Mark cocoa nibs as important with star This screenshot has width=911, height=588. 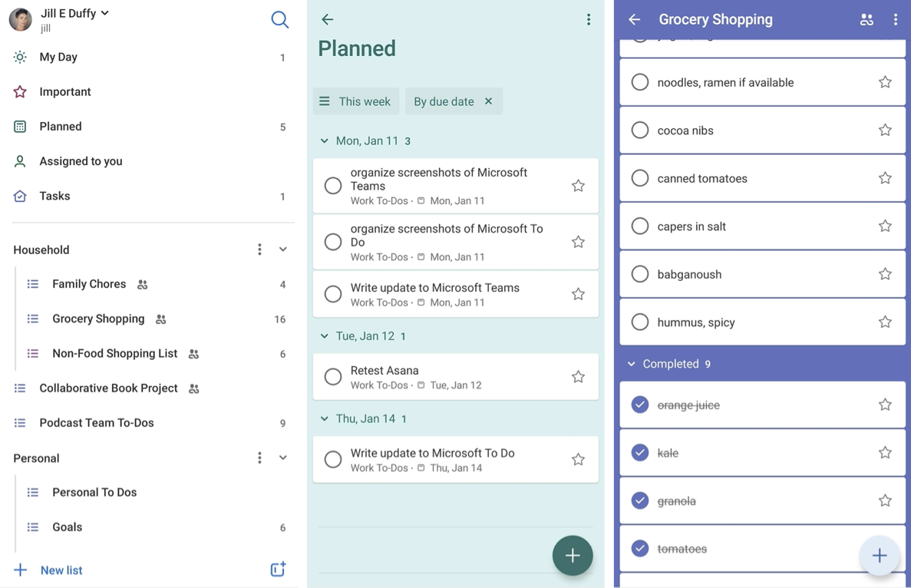[885, 130]
